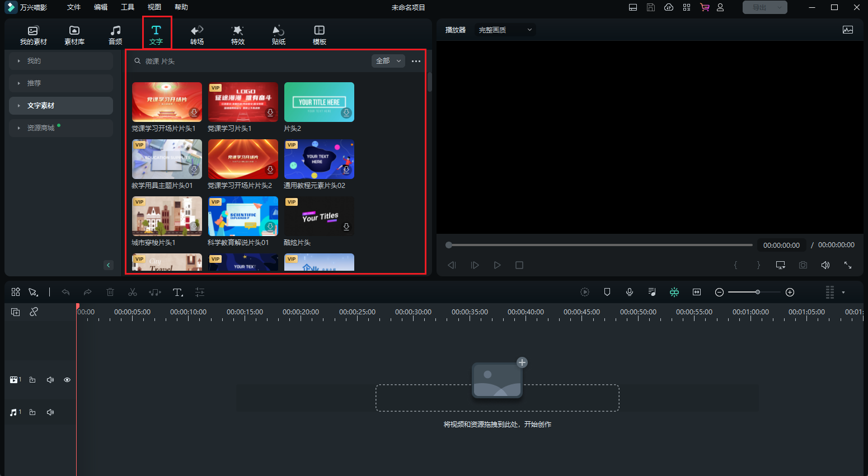This screenshot has height=476, width=868.
Task: Expand the 推荐 category in sidebar
Action: coord(61,83)
